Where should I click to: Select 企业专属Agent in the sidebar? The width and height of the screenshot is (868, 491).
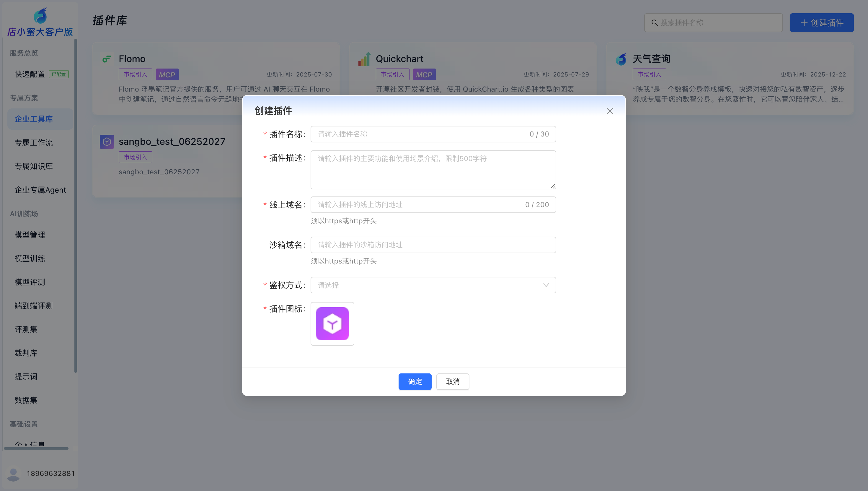[x=40, y=190]
